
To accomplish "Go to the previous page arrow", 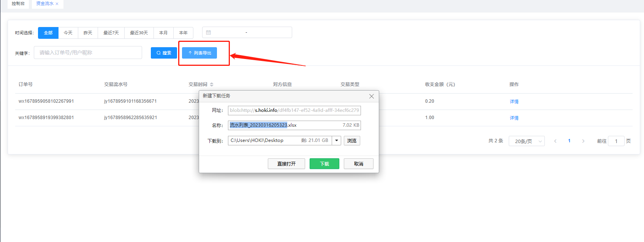I will click(x=555, y=141).
